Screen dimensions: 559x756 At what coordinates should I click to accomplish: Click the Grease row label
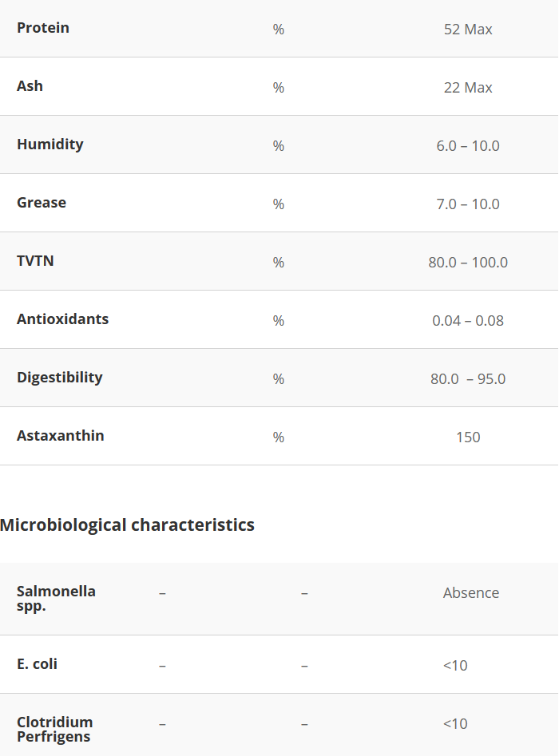[42, 203]
